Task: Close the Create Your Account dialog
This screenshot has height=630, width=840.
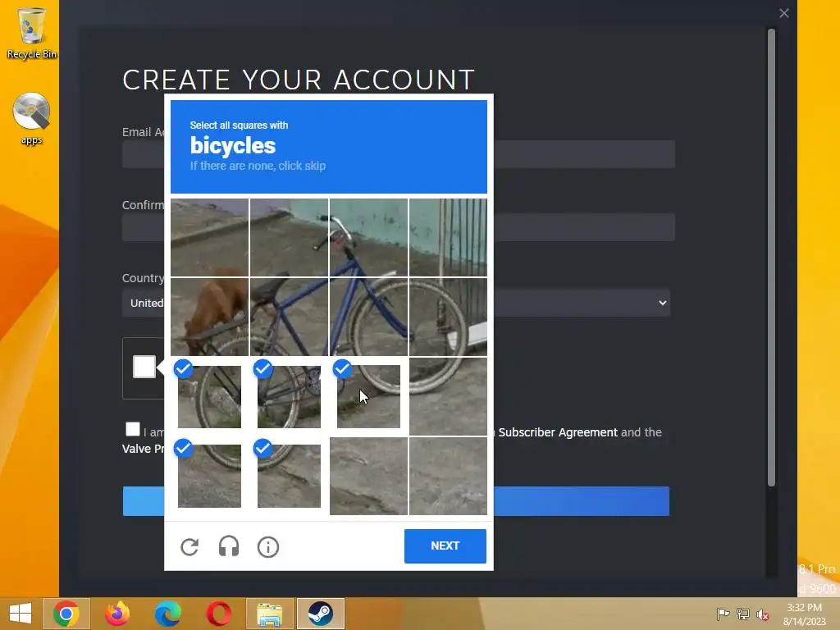Action: pos(783,13)
